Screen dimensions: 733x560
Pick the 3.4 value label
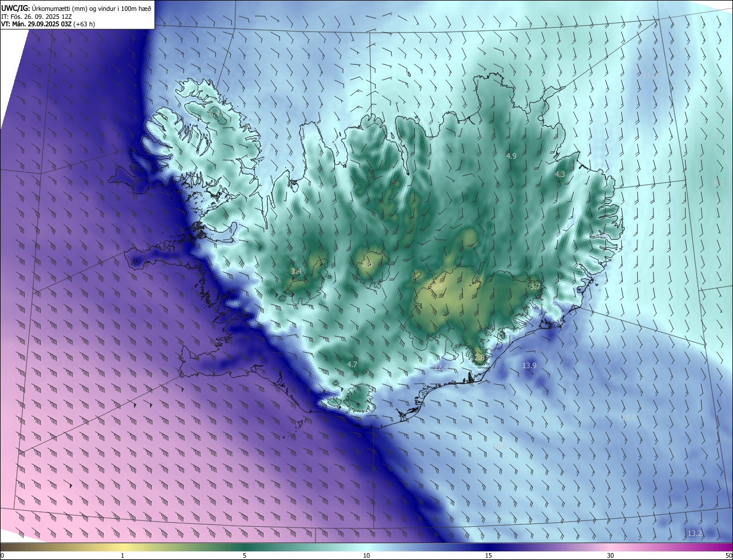point(296,271)
